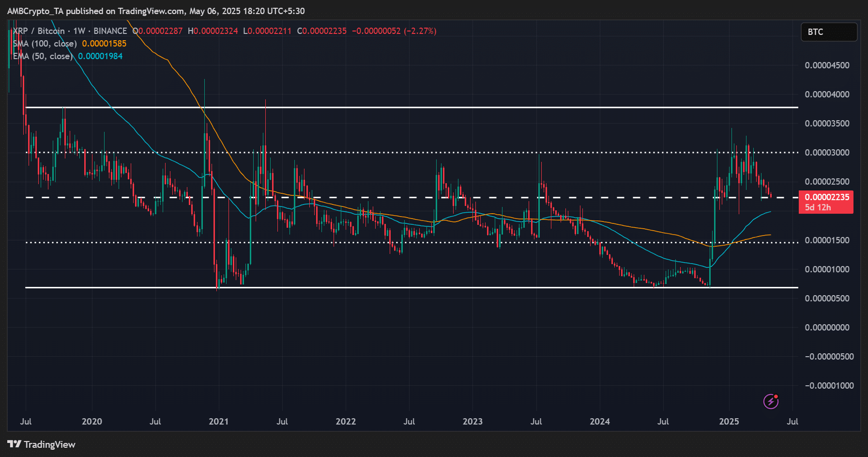This screenshot has width=868, height=457.
Task: Click the cyan EMA value 0.00001984
Action: [x=100, y=56]
